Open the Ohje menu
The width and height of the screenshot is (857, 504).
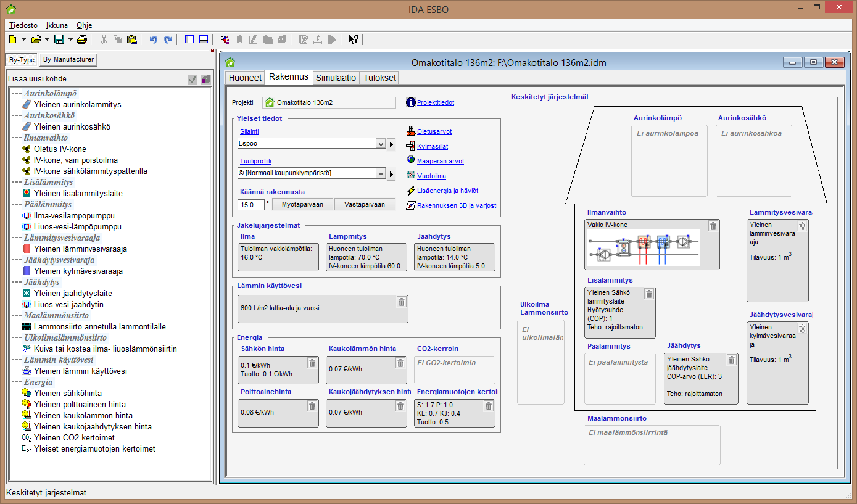(85, 25)
